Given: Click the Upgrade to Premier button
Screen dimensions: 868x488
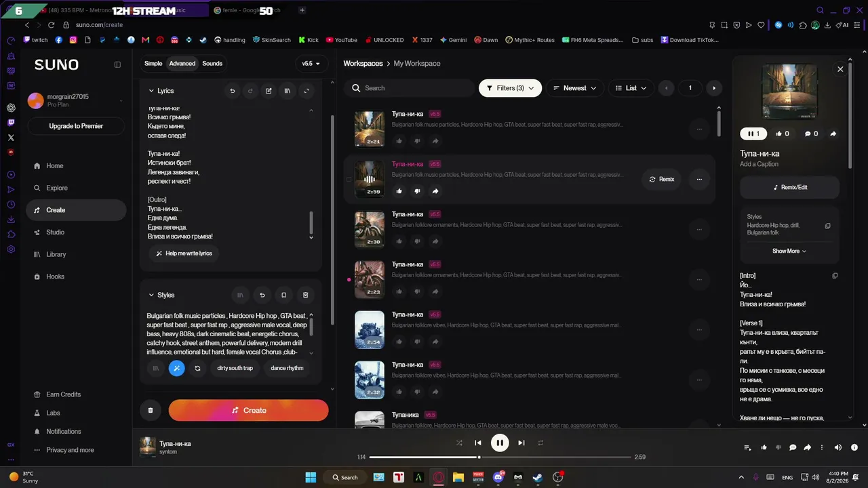Looking at the screenshot, I should tap(76, 126).
